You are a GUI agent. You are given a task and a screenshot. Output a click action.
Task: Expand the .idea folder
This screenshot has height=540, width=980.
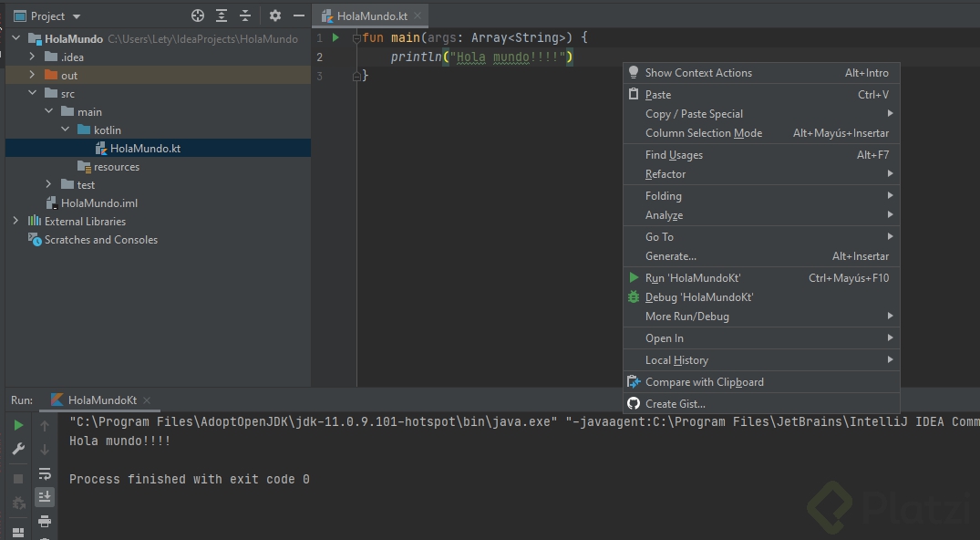point(32,57)
